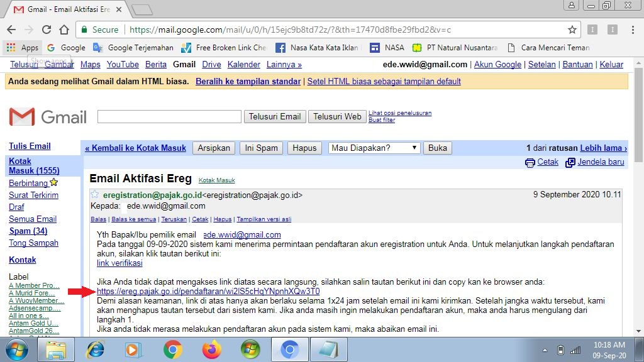This screenshot has height=362, width=644.
Task: Open the Chrome three-dot menu
Action: click(633, 30)
